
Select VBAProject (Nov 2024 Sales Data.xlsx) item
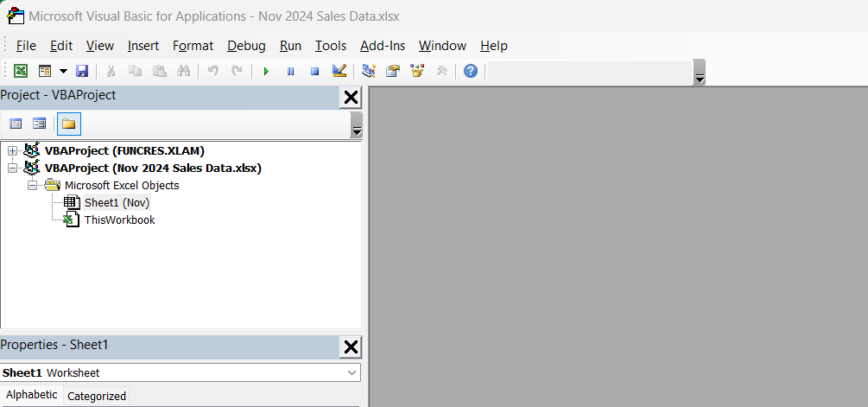153,168
